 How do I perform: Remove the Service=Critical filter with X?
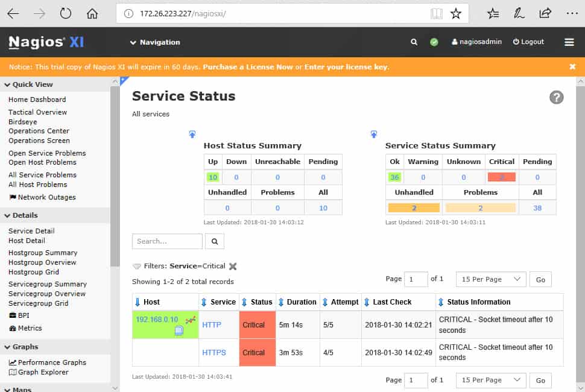pos(233,267)
